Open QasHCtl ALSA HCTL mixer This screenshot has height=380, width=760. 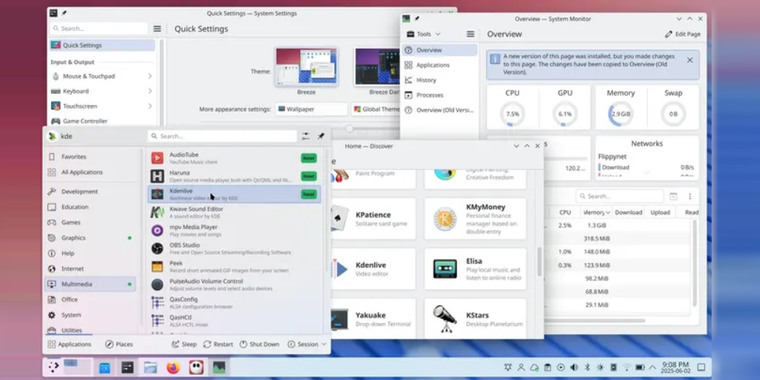click(x=234, y=320)
